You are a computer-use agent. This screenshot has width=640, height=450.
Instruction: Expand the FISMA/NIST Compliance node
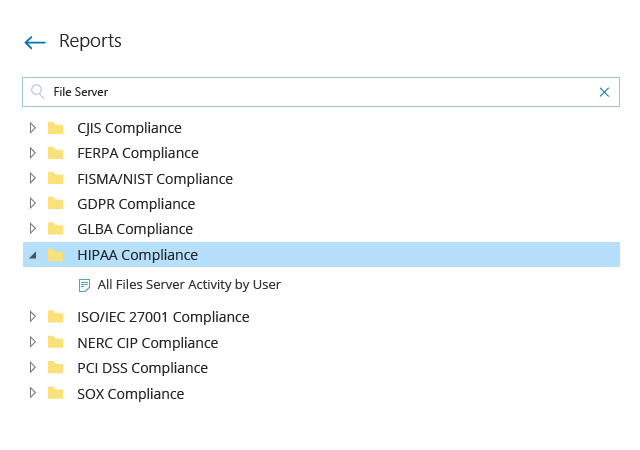[x=33, y=178]
